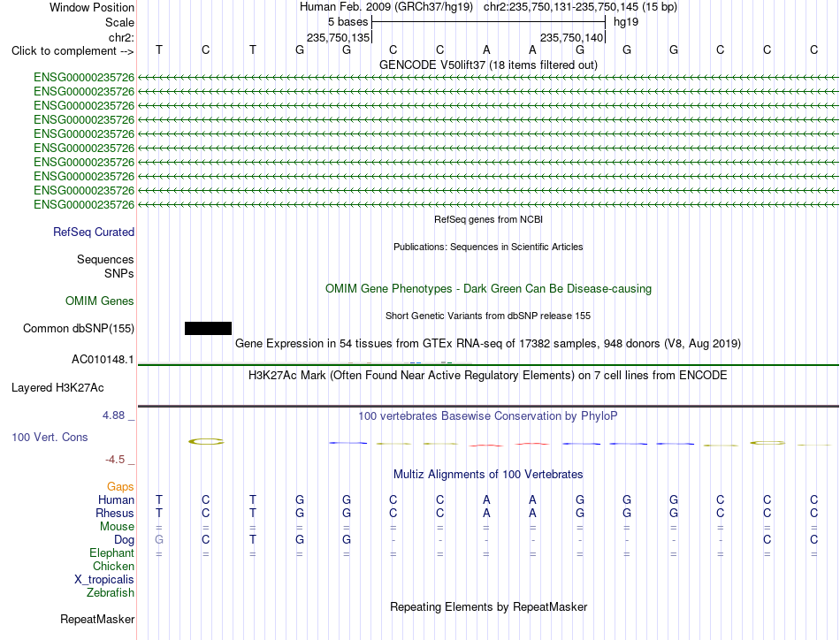The height and width of the screenshot is (640, 840).
Task: Select the Chicken alignment row label
Action: click(x=113, y=566)
